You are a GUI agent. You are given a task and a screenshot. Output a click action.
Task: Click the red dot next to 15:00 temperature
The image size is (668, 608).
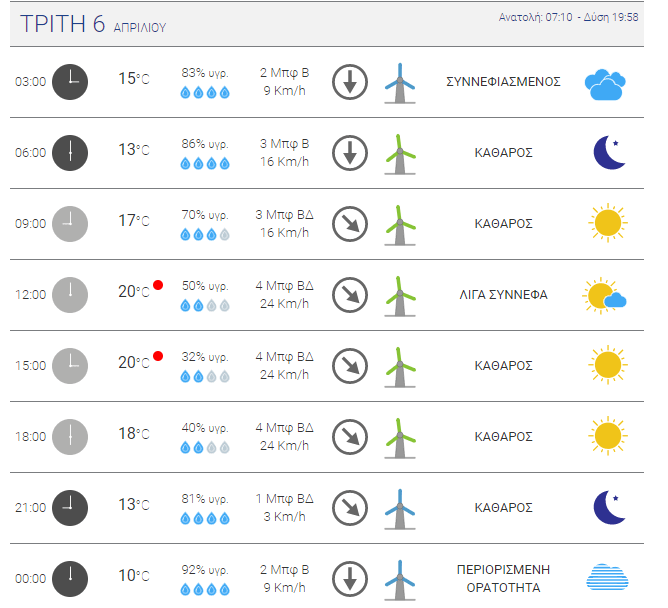click(158, 356)
